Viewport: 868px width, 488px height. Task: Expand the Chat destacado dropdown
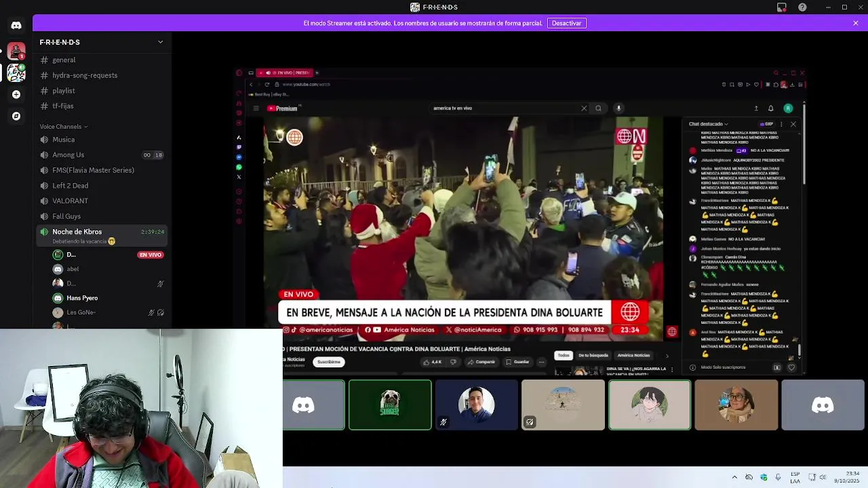pyautogui.click(x=709, y=124)
